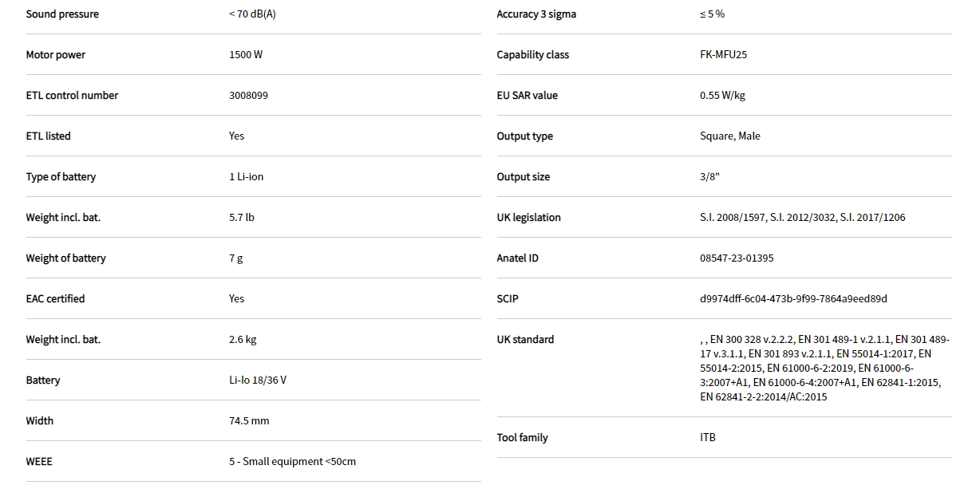Select capability class FK-MFU25
The image size is (980, 485).
[723, 55]
